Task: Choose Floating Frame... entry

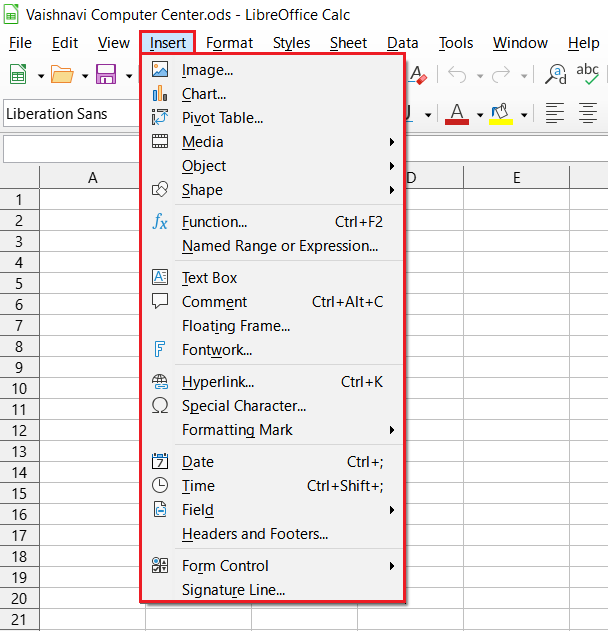Action: pyautogui.click(x=272, y=326)
